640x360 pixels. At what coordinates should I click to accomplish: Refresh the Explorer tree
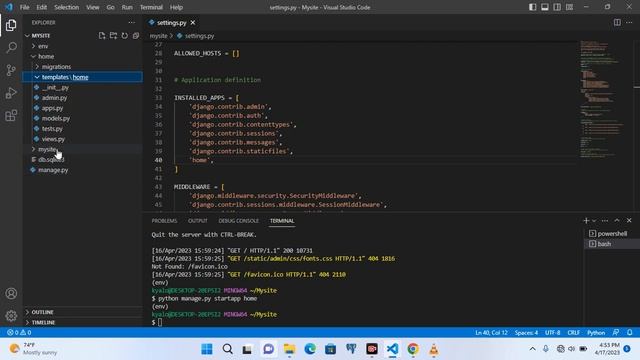tap(124, 36)
